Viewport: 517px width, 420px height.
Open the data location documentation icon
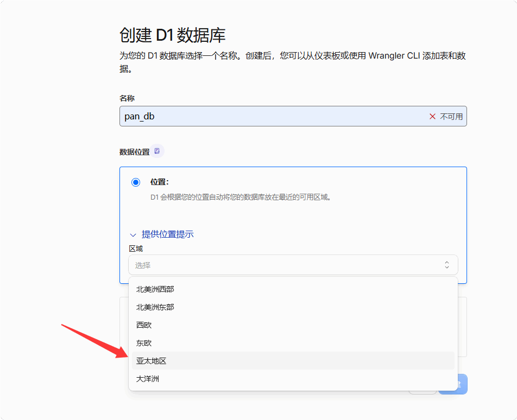point(157,151)
